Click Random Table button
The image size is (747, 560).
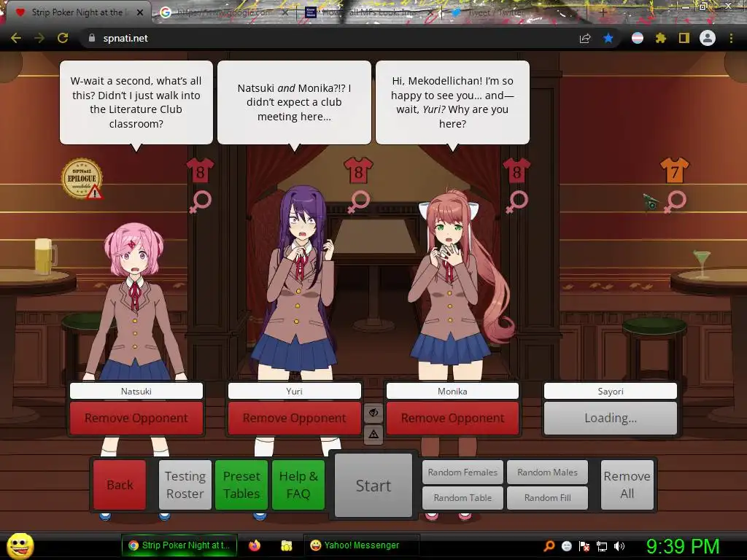pos(462,497)
